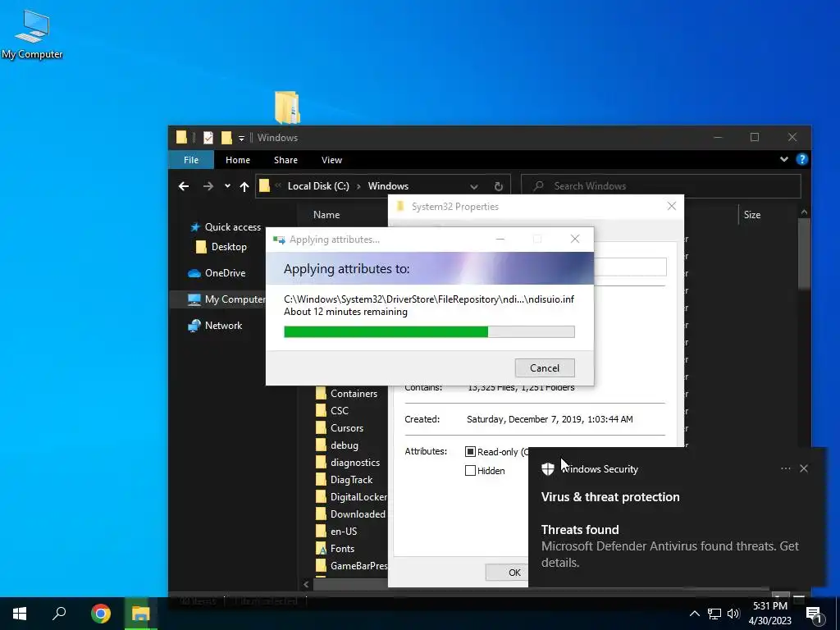
Task: Open Explorer help question mark icon
Action: coord(802,159)
